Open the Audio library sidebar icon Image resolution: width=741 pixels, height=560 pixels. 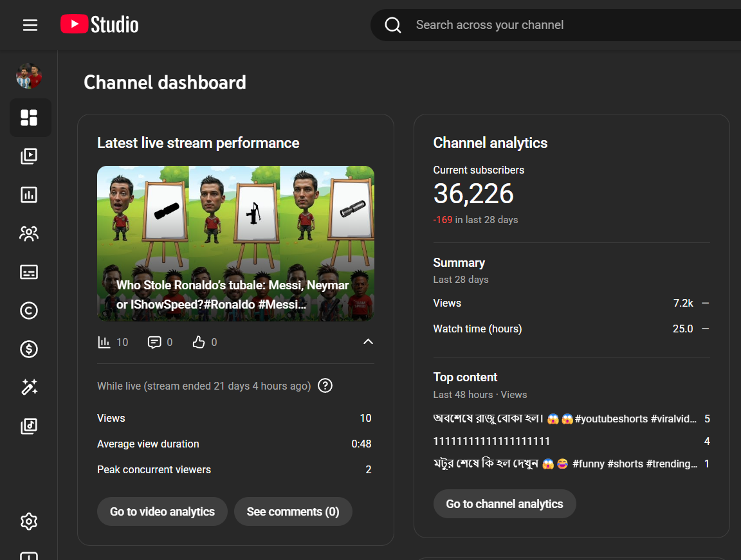tap(29, 426)
